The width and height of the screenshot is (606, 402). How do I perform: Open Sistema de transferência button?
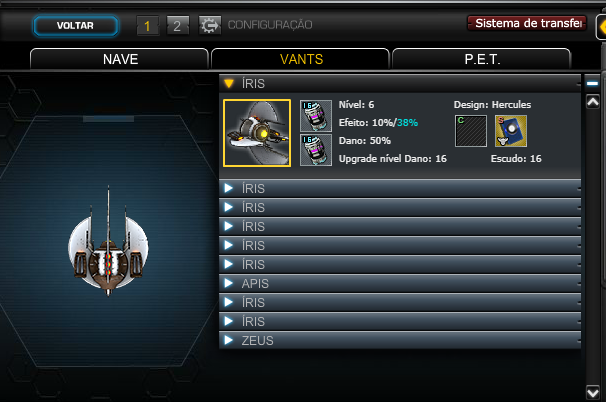coord(527,23)
